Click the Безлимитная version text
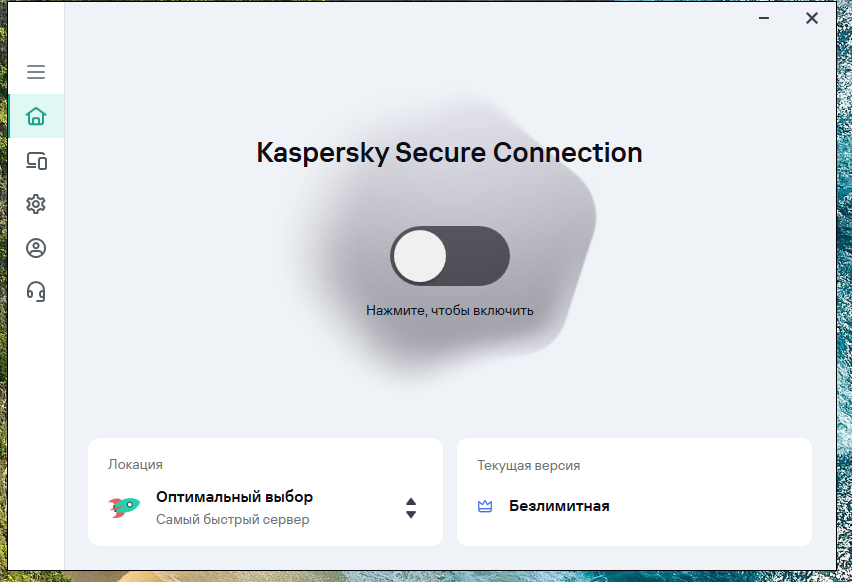This screenshot has height=582, width=852. click(559, 506)
